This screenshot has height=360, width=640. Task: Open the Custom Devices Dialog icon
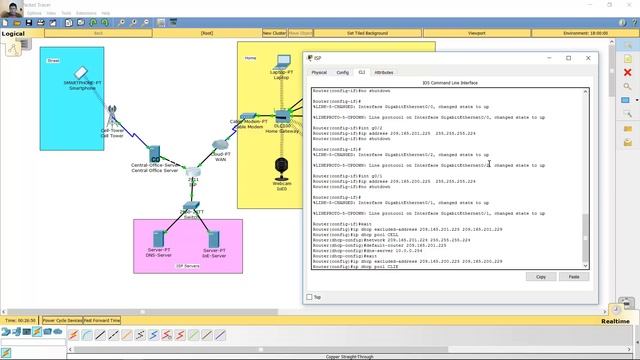(173, 22)
